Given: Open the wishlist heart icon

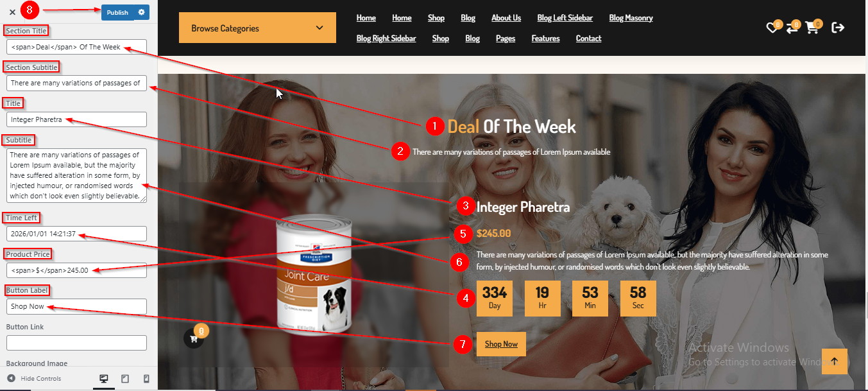Looking at the screenshot, I should coord(772,28).
